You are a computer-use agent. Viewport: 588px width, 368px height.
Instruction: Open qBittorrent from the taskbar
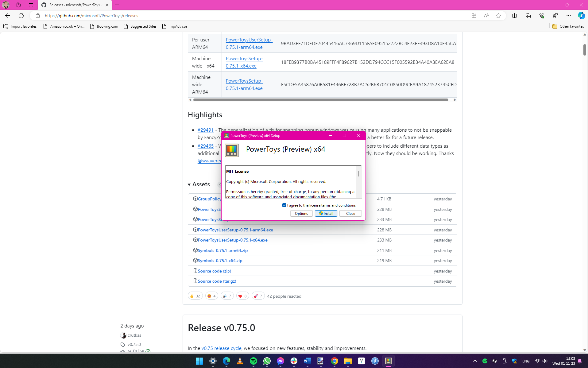pos(375,361)
